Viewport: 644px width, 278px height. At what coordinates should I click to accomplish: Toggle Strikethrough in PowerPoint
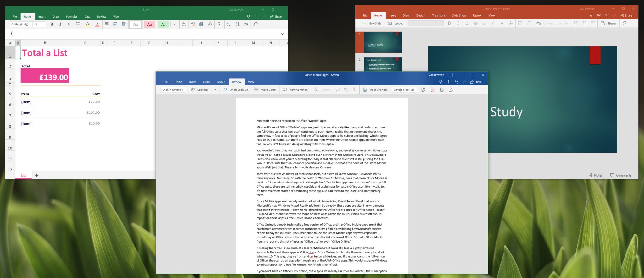475,23
